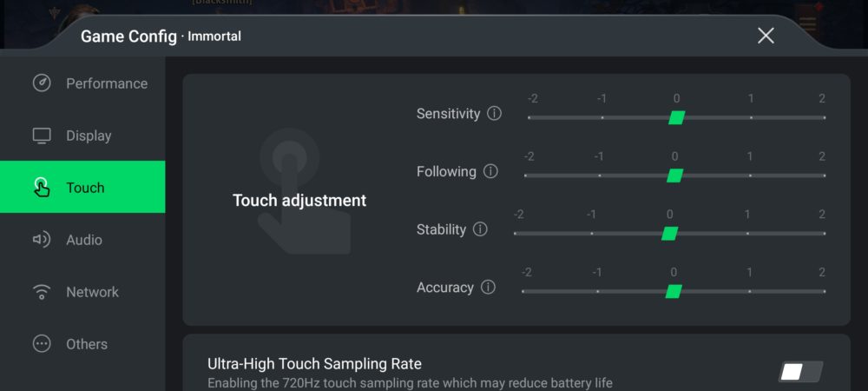Screen dimensions: 868x391
Task: Show info for Sensitivity setting
Action: [494, 114]
